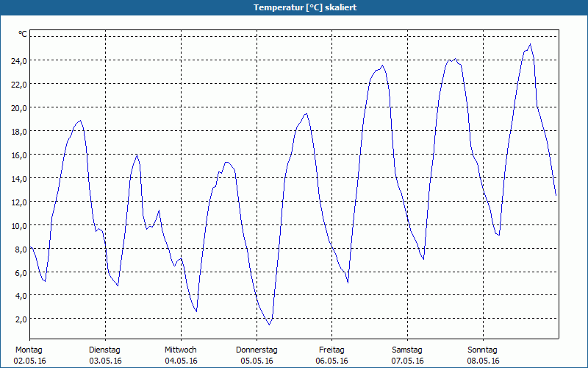
Task: Click the '22,0' y-axis label
Action: point(19,84)
